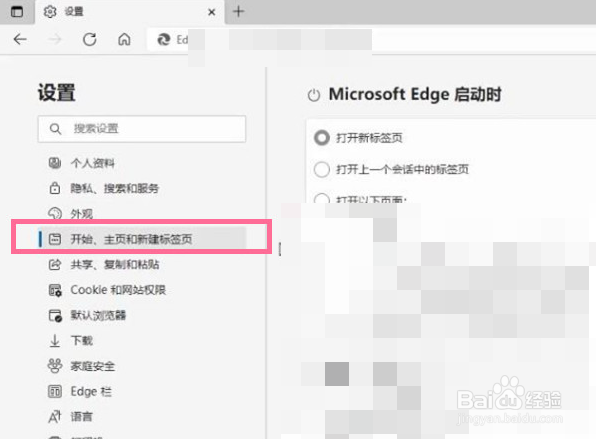Click the magnifier icon in search box
The image size is (596, 439).
(x=55, y=129)
